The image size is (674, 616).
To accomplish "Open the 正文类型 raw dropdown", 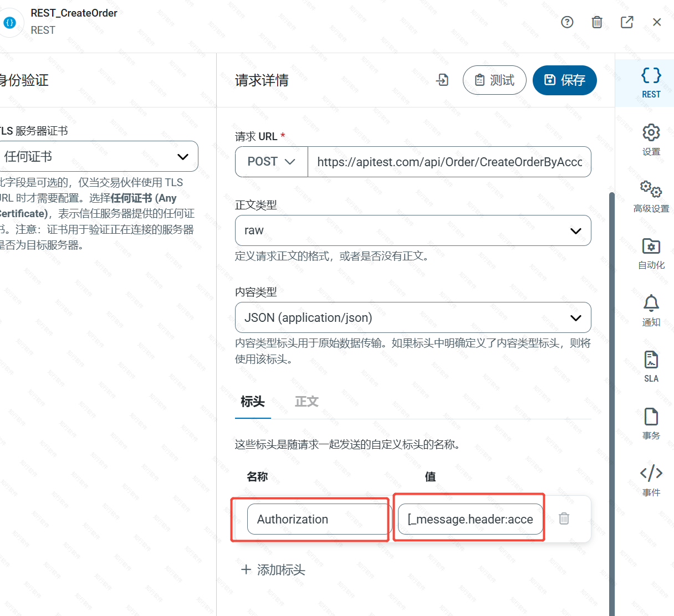I will coord(413,230).
